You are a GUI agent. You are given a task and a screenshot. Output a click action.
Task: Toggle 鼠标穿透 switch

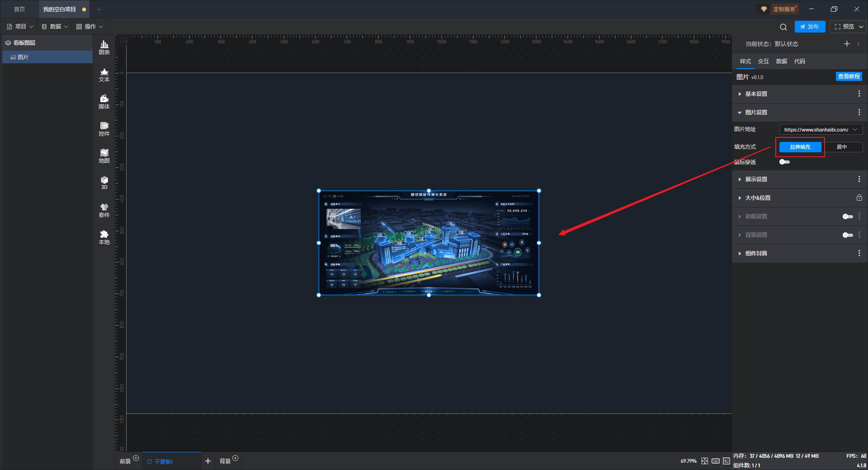coord(784,162)
